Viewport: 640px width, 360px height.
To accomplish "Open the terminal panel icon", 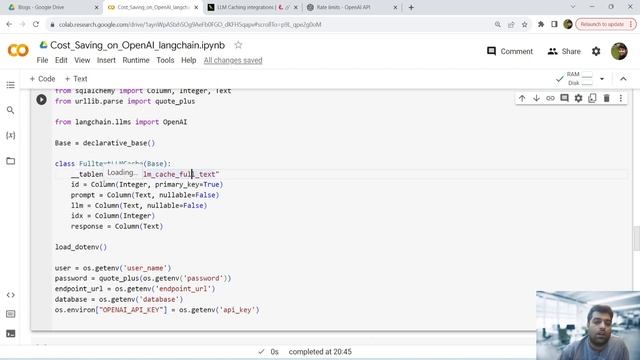I will point(11,333).
